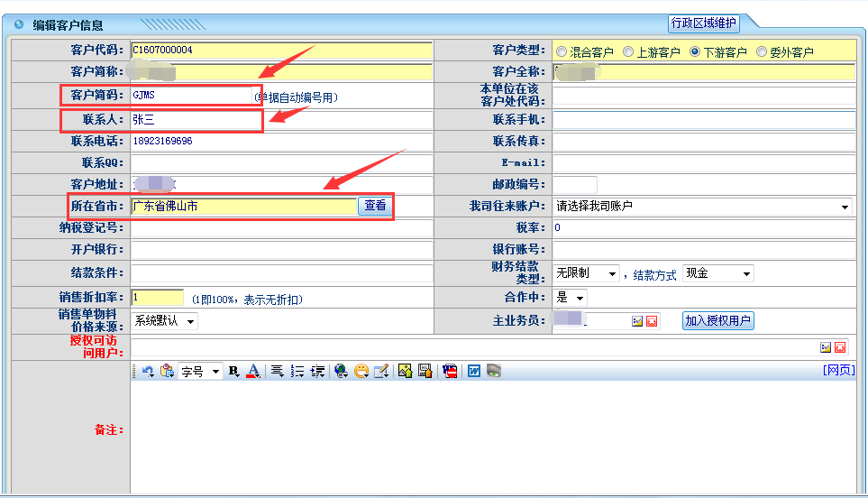The width and height of the screenshot is (868, 498).
Task: Expand the 结款方式 payment method dropdown
Action: point(718,273)
